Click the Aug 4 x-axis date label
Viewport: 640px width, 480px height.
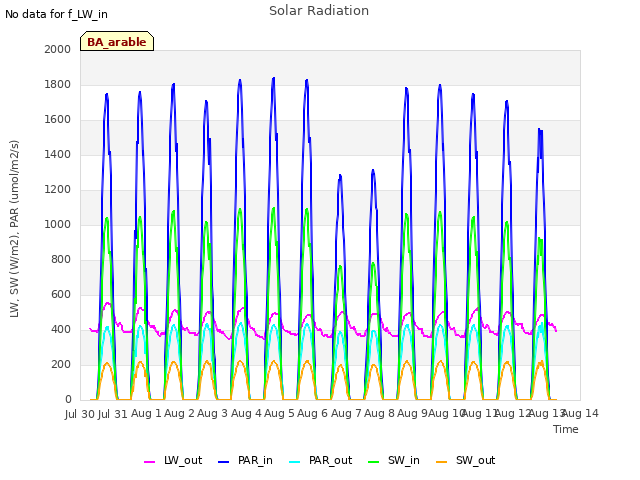[247, 414]
